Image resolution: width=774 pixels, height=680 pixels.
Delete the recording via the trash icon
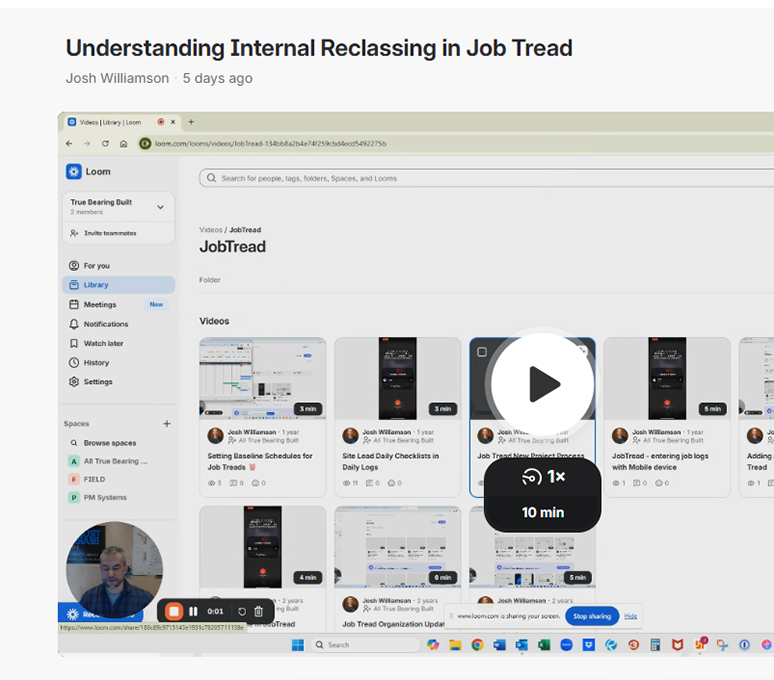coord(258,611)
